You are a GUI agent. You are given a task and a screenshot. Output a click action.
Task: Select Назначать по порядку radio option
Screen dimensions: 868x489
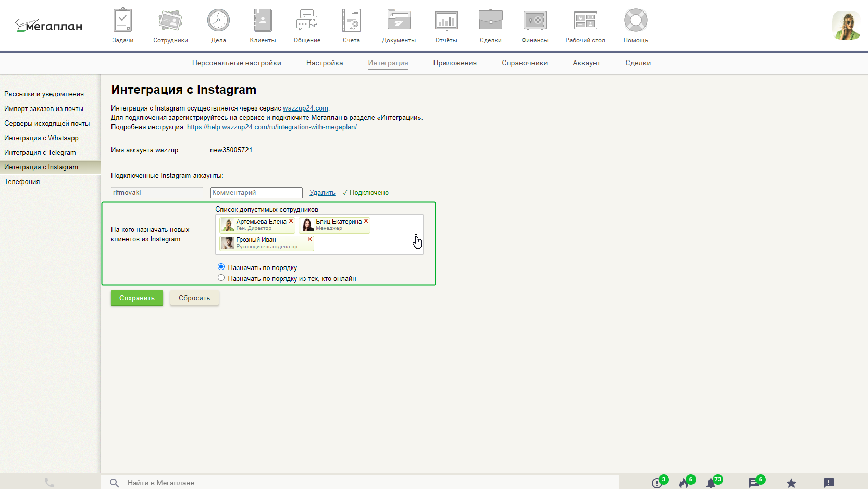tap(221, 267)
